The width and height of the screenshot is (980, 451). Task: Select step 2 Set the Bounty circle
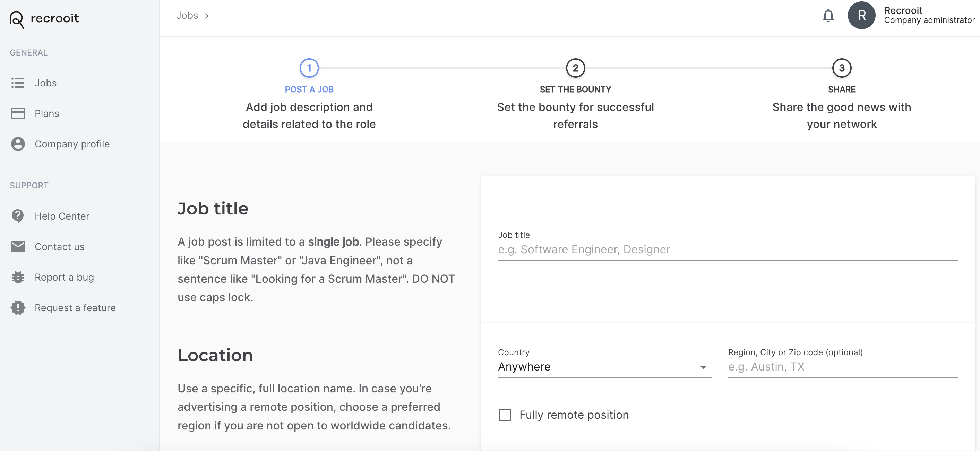click(x=575, y=68)
